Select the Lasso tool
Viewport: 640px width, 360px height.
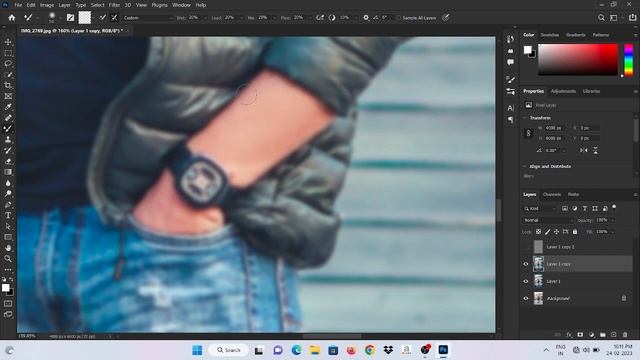pos(8,64)
